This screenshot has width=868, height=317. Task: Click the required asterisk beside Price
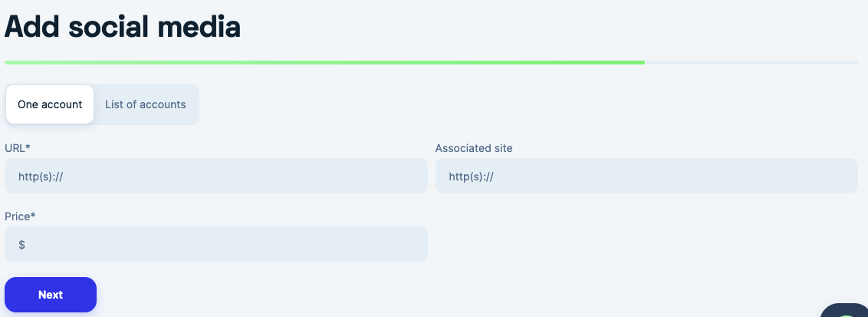[x=33, y=215]
